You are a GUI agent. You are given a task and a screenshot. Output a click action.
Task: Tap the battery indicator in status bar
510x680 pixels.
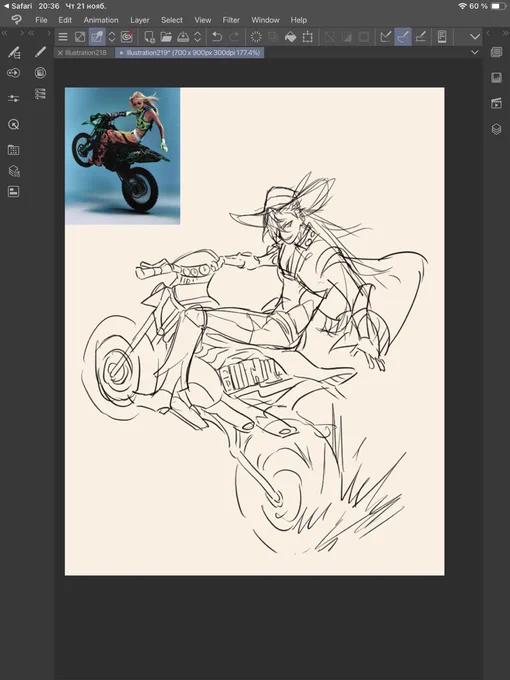[499, 6]
